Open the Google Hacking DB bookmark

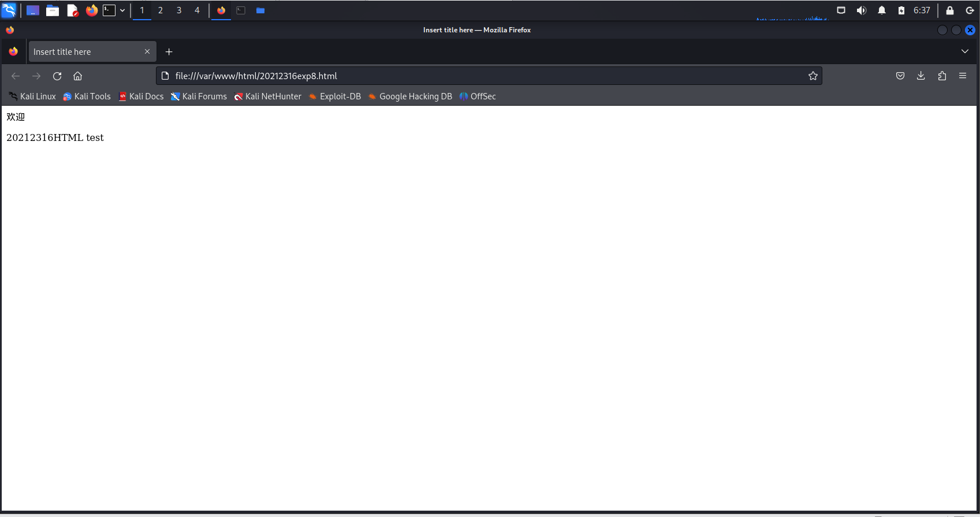coord(410,96)
